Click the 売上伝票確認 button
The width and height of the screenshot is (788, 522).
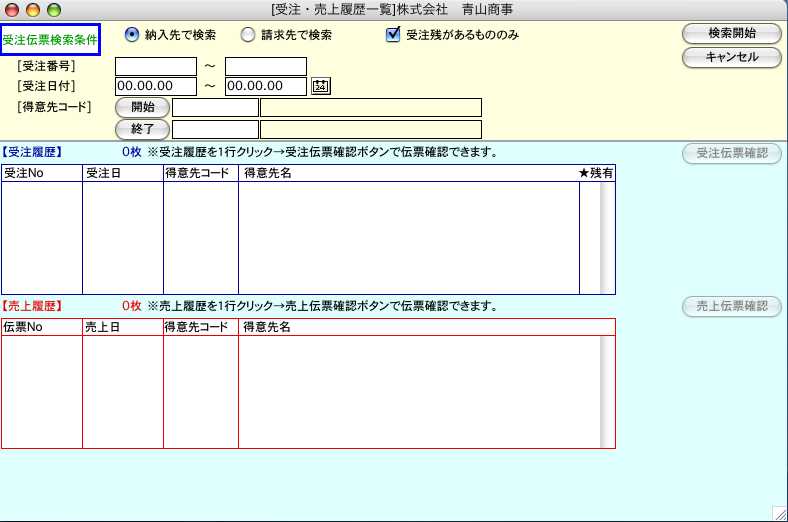731,306
